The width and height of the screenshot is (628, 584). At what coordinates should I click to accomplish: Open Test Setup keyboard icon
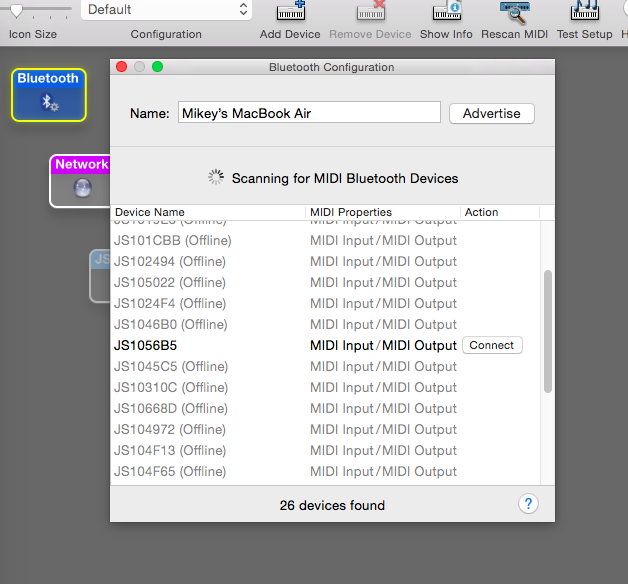click(584, 13)
